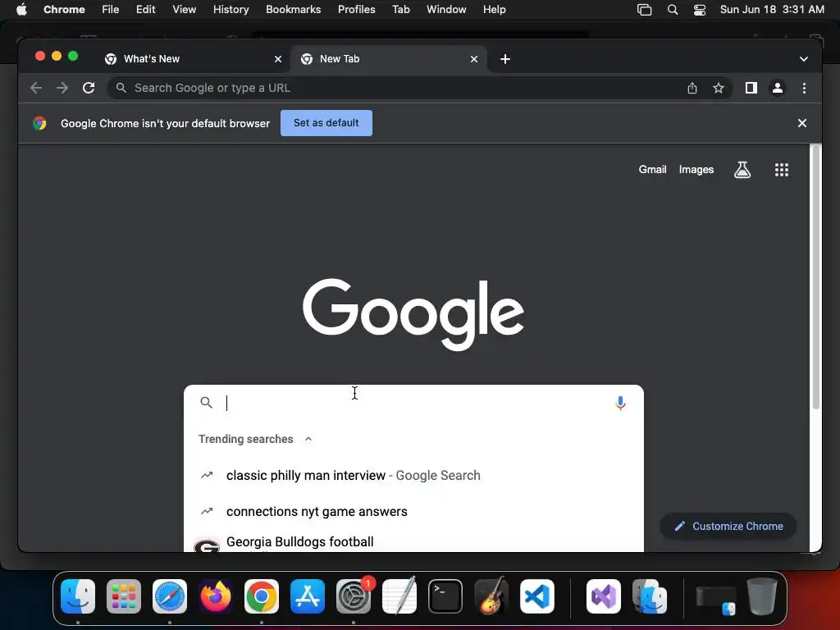This screenshot has height=630, width=840.
Task: Bookmark this tab with the star icon
Action: pyautogui.click(x=719, y=88)
